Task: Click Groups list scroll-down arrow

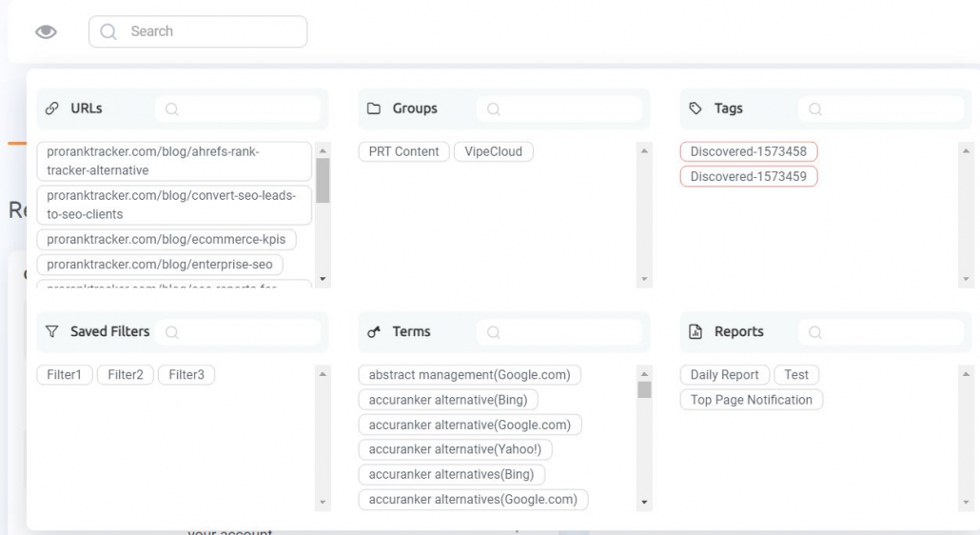Action: pyautogui.click(x=644, y=279)
